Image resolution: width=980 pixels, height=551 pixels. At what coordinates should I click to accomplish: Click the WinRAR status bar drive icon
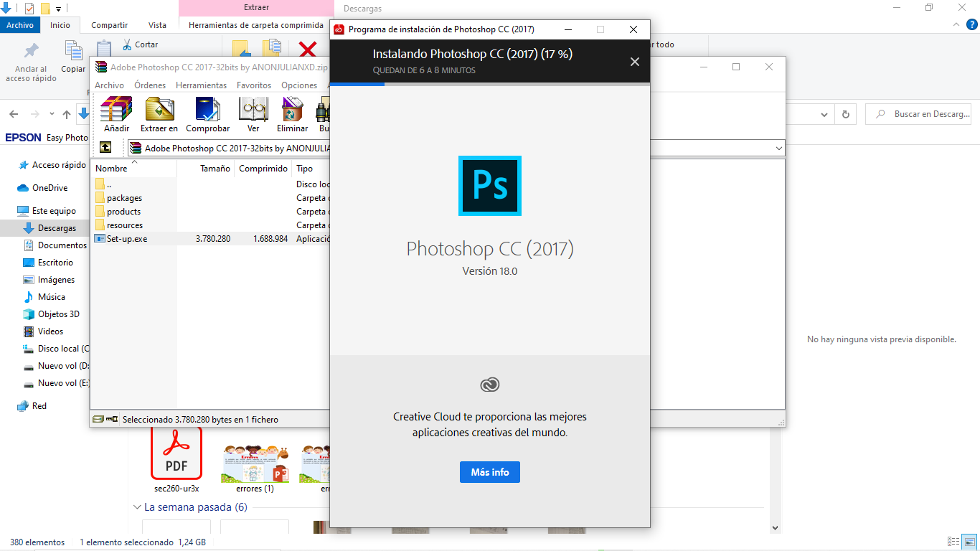click(x=97, y=419)
